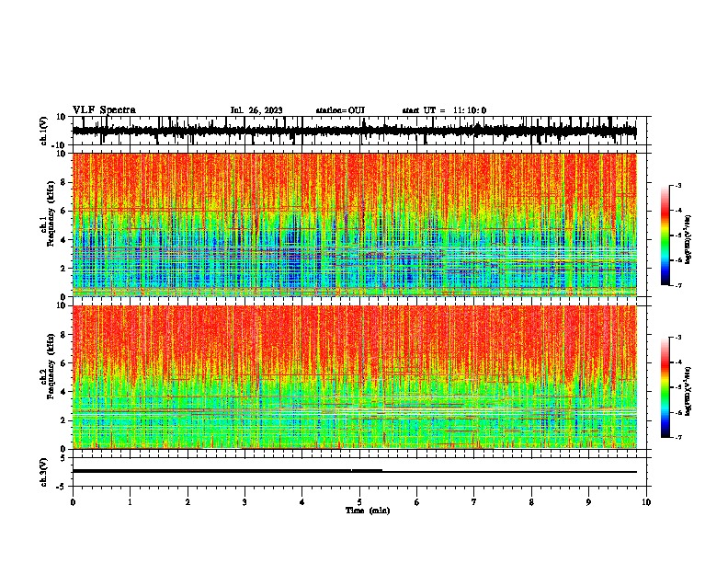Select the "Jul 26, 2023" date text

pyautogui.click(x=256, y=110)
